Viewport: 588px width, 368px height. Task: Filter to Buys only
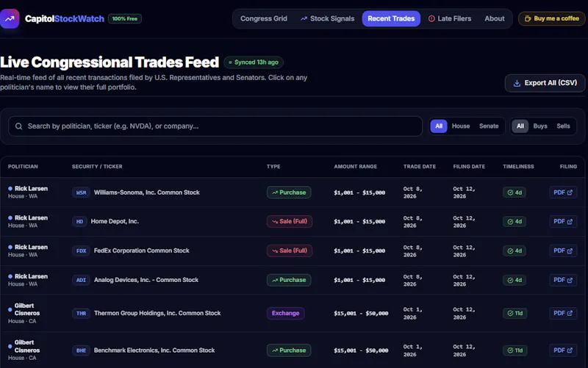coord(540,126)
